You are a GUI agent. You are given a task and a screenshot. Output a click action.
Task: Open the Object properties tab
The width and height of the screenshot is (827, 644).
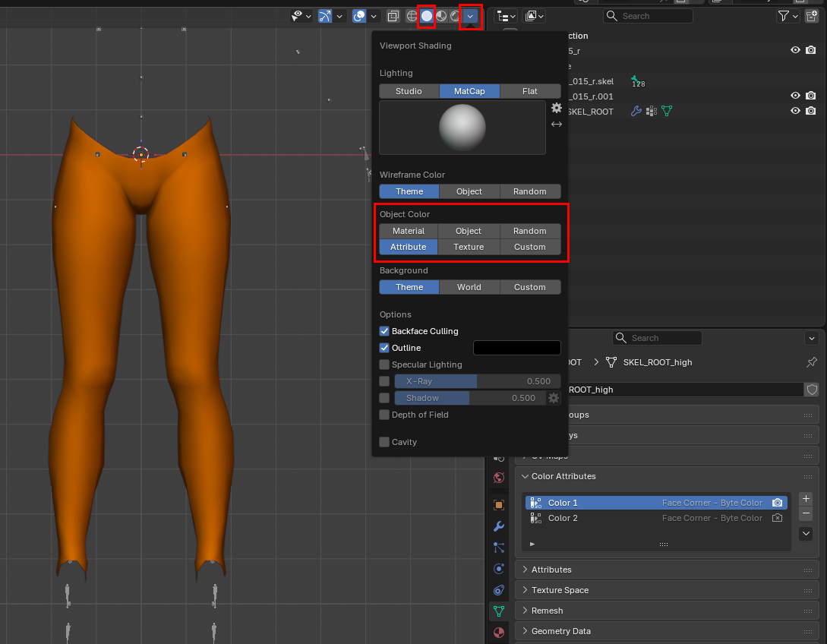pos(498,505)
